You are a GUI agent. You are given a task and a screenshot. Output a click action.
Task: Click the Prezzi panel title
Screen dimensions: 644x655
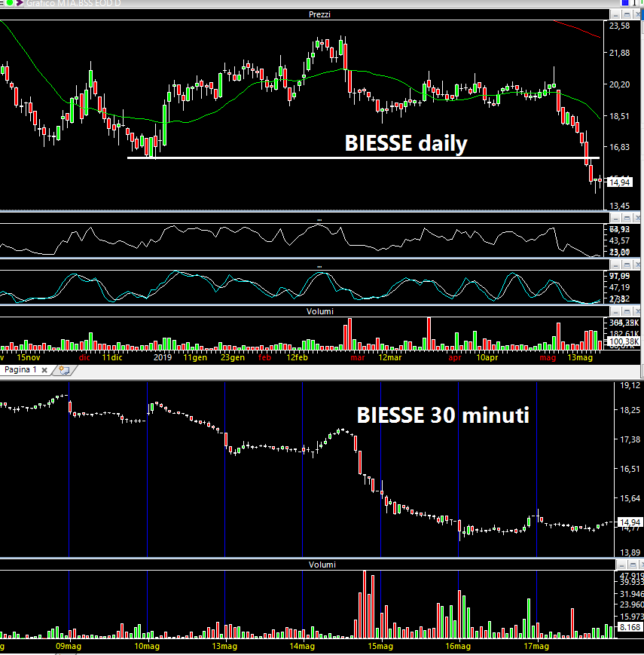tap(319, 14)
